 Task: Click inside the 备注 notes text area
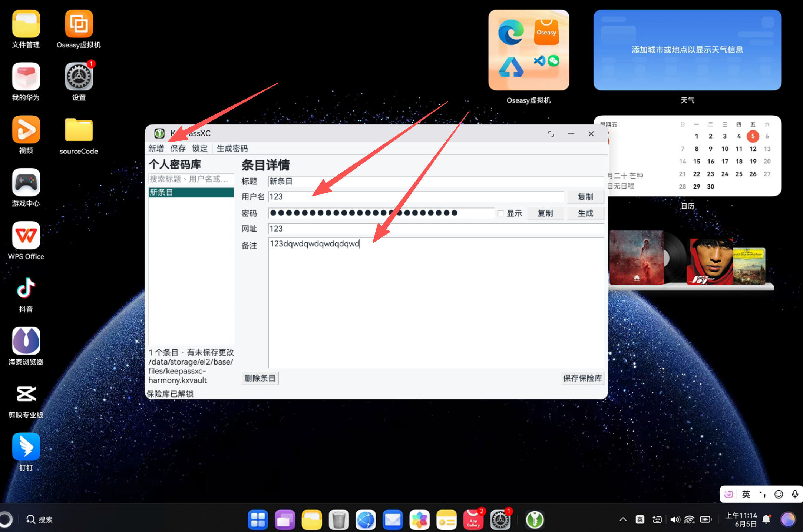436,303
